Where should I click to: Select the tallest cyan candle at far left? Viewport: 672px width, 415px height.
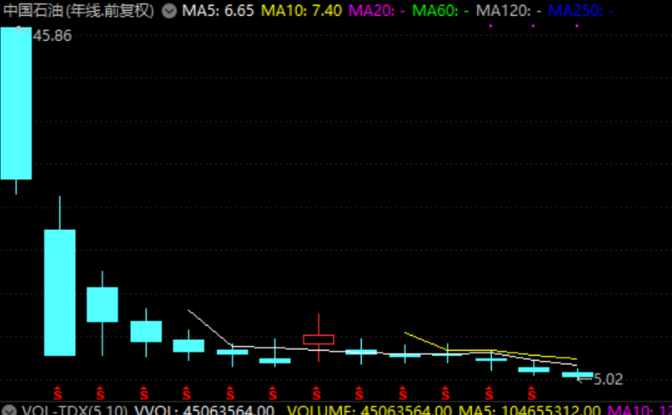tap(16, 102)
